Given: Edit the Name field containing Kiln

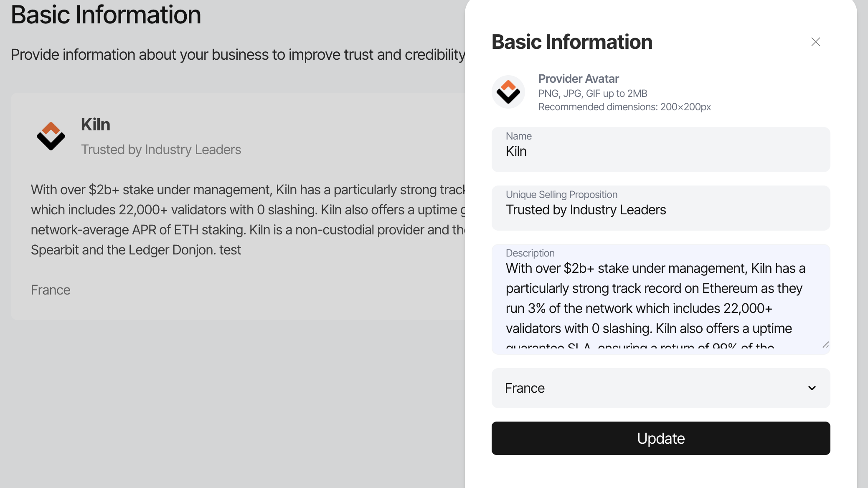Looking at the screenshot, I should (661, 150).
